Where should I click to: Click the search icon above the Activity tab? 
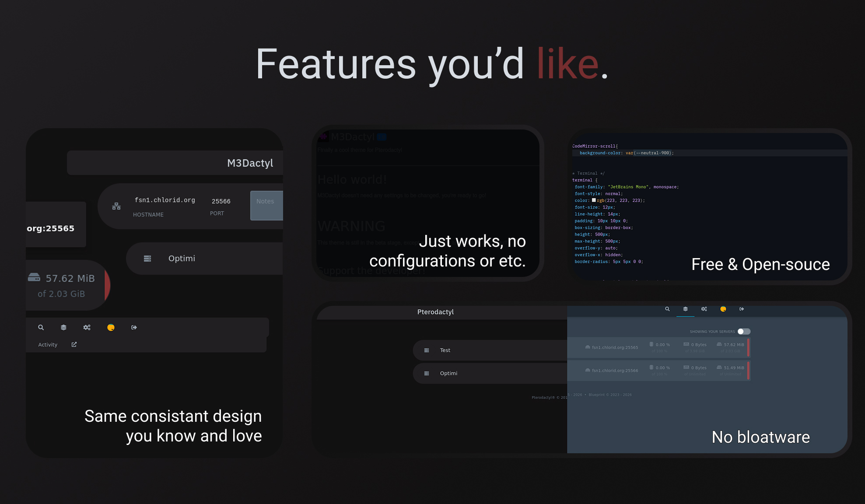point(41,327)
